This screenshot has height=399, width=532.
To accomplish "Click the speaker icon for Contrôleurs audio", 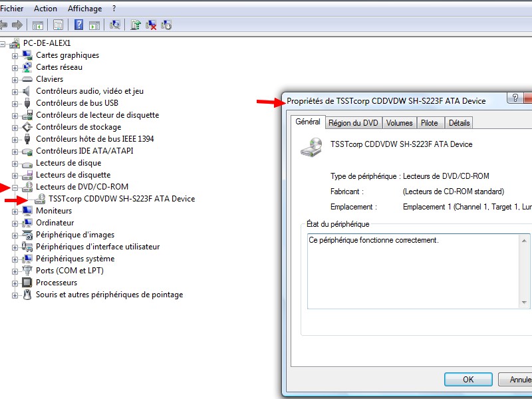I will (x=27, y=91).
